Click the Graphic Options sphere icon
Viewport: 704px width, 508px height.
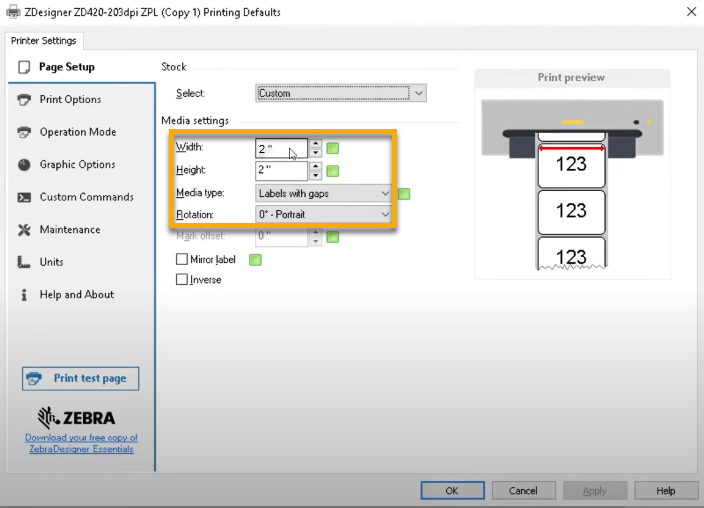24,165
